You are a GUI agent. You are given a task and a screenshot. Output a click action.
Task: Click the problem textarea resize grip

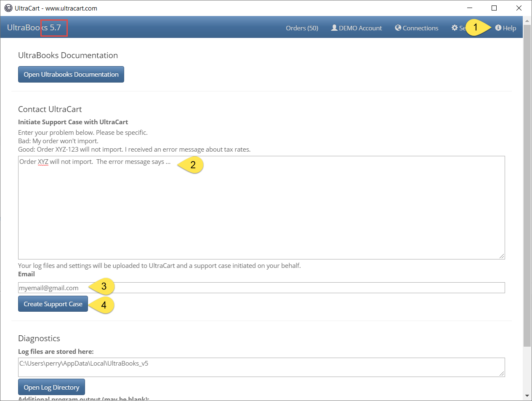(502, 256)
